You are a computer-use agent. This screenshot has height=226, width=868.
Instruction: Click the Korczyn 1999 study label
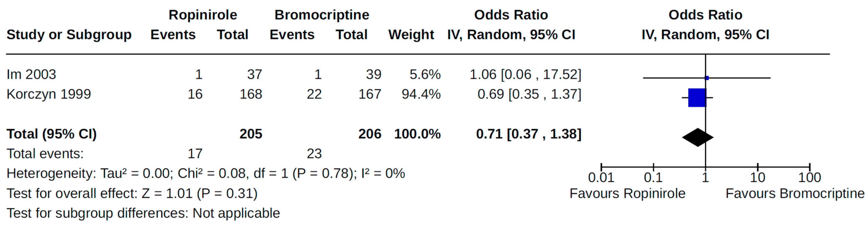tap(49, 94)
